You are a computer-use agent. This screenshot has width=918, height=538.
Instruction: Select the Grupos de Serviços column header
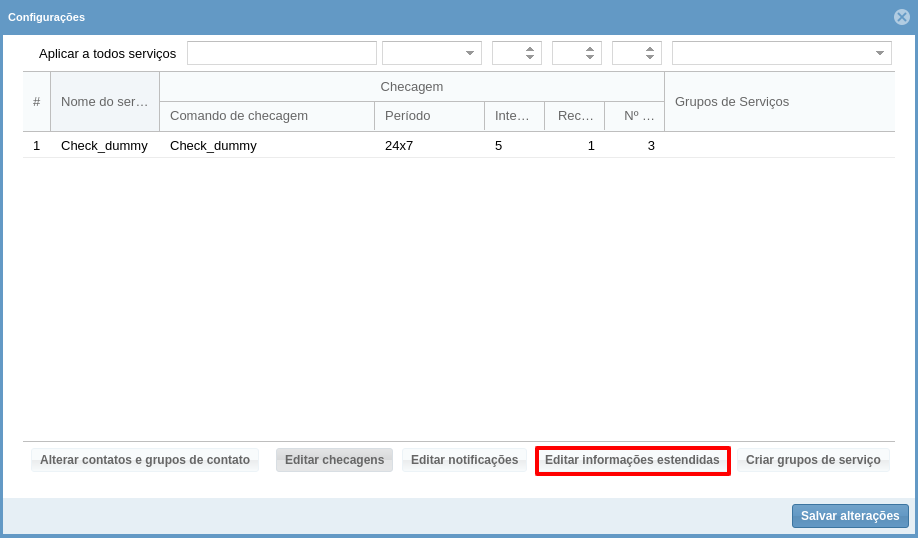coord(778,102)
